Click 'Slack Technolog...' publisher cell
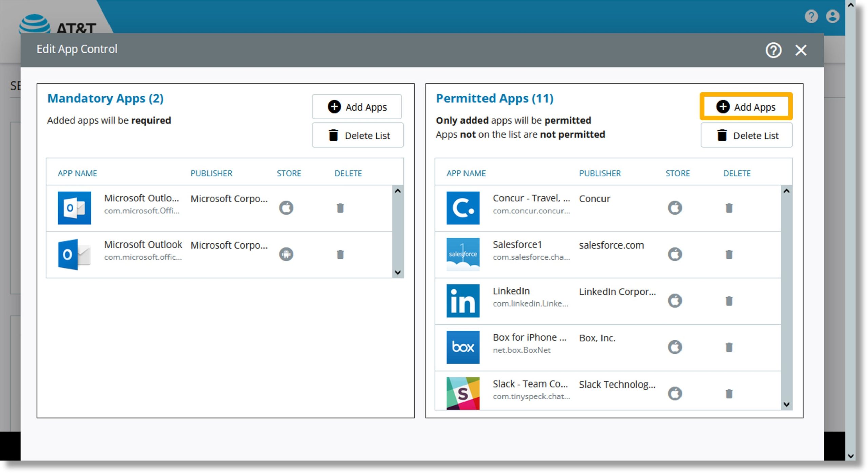This screenshot has height=473, width=868. 617,385
